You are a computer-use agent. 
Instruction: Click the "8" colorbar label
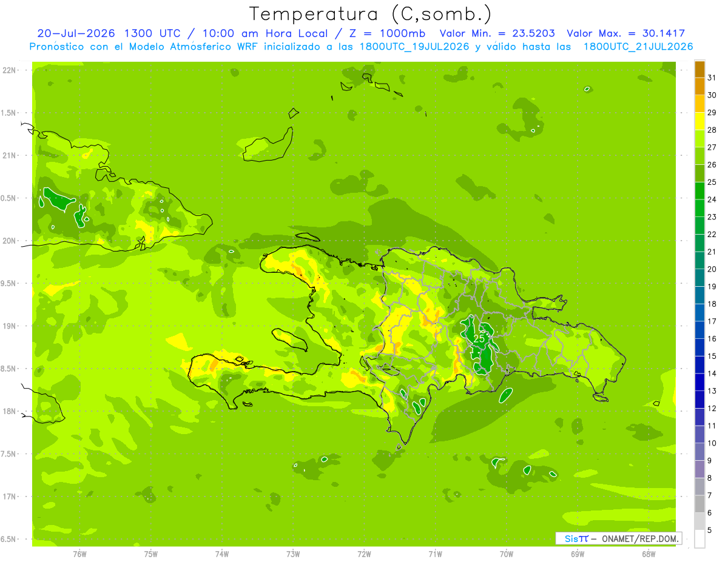[710, 478]
